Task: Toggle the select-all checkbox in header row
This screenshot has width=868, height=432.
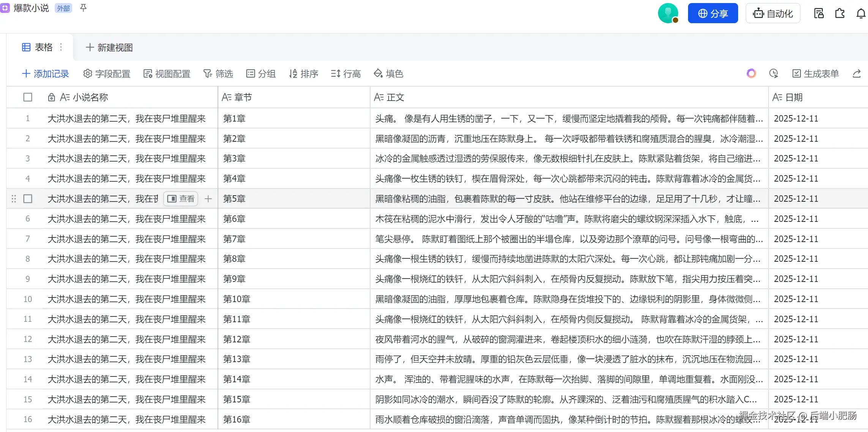Action: click(x=28, y=97)
